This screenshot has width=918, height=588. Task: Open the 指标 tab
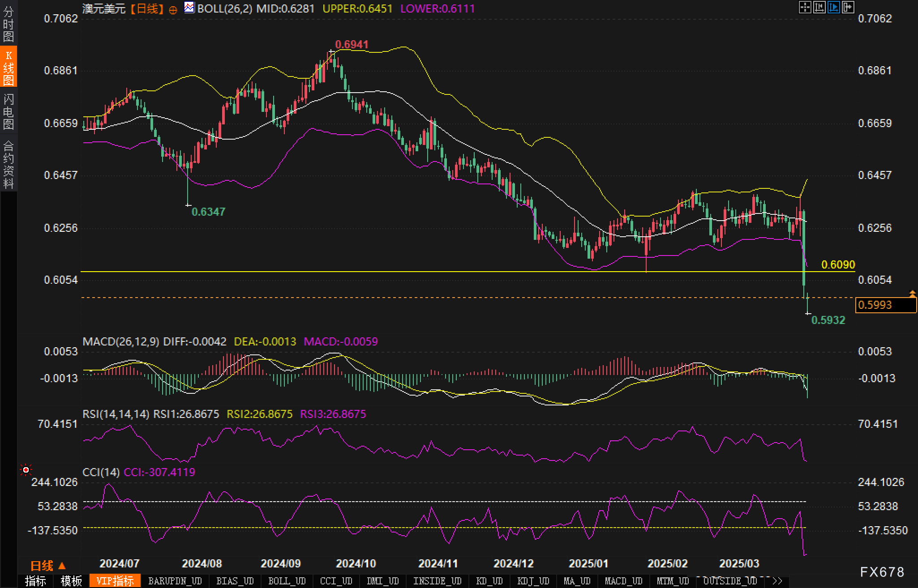pyautogui.click(x=35, y=581)
